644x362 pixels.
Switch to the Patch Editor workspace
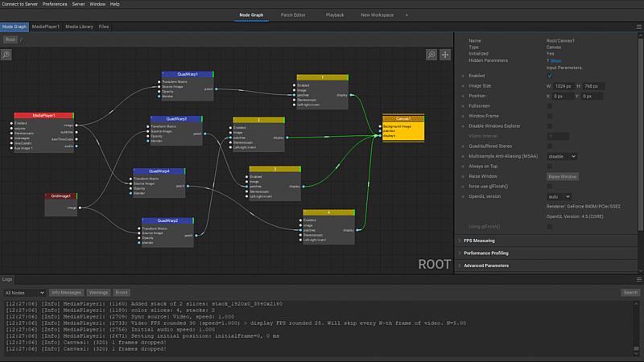[293, 15]
